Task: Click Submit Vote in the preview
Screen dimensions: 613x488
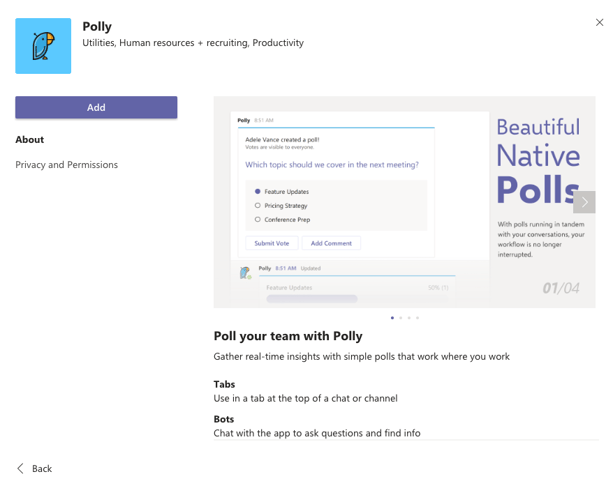Action: coord(272,243)
